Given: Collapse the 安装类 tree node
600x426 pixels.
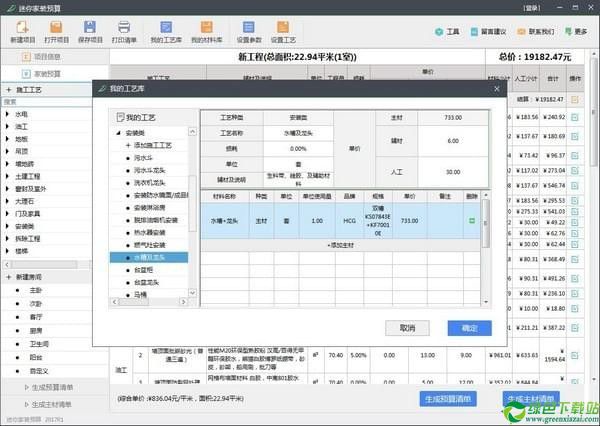Looking at the screenshot, I should pos(119,132).
